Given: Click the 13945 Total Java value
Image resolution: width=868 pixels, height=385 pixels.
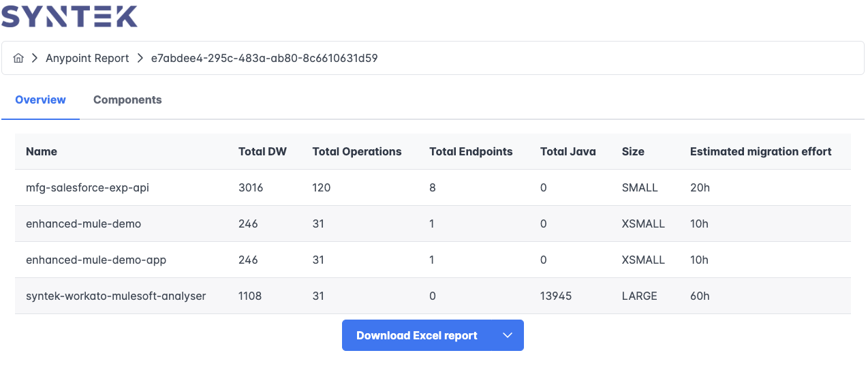Looking at the screenshot, I should coord(556,296).
